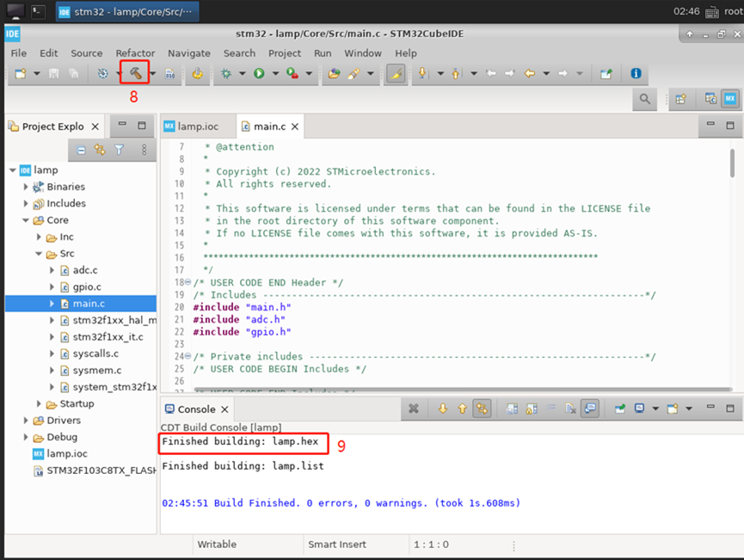Select the lamp.ioc file in project tree
The width and height of the screenshot is (744, 560).
(x=67, y=453)
